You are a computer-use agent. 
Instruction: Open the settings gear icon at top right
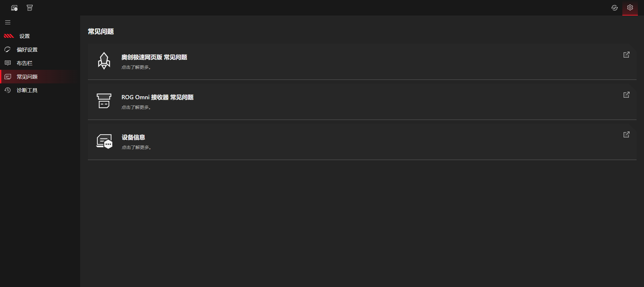[630, 7]
